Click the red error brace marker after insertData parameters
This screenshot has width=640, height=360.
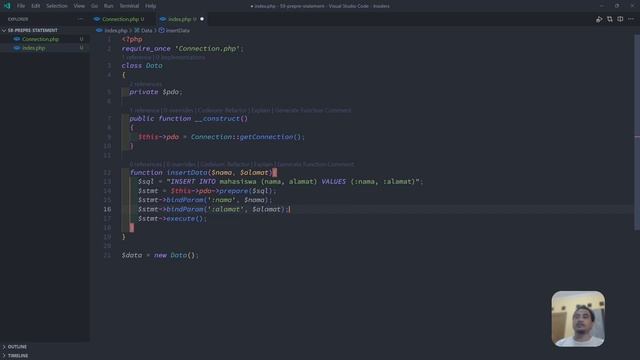pos(275,173)
